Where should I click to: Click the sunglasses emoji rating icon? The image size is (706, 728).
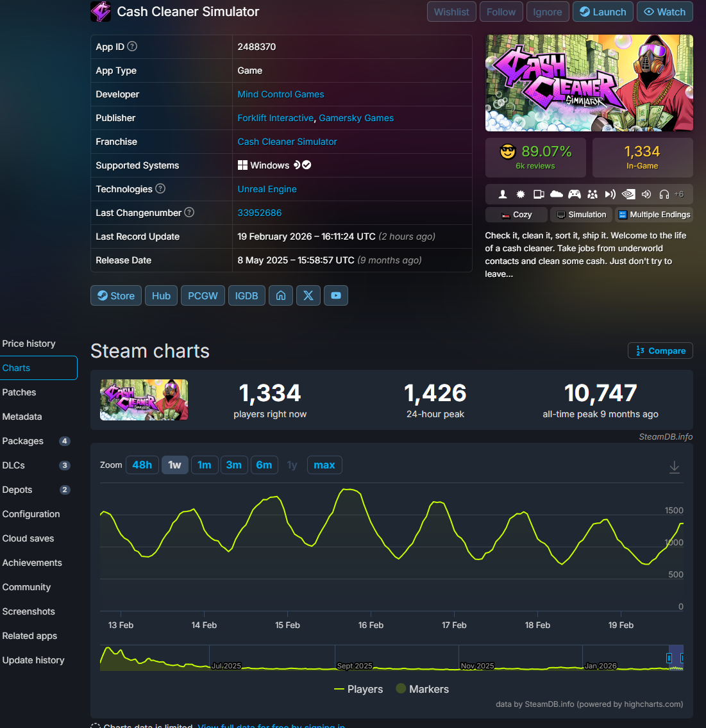click(508, 151)
